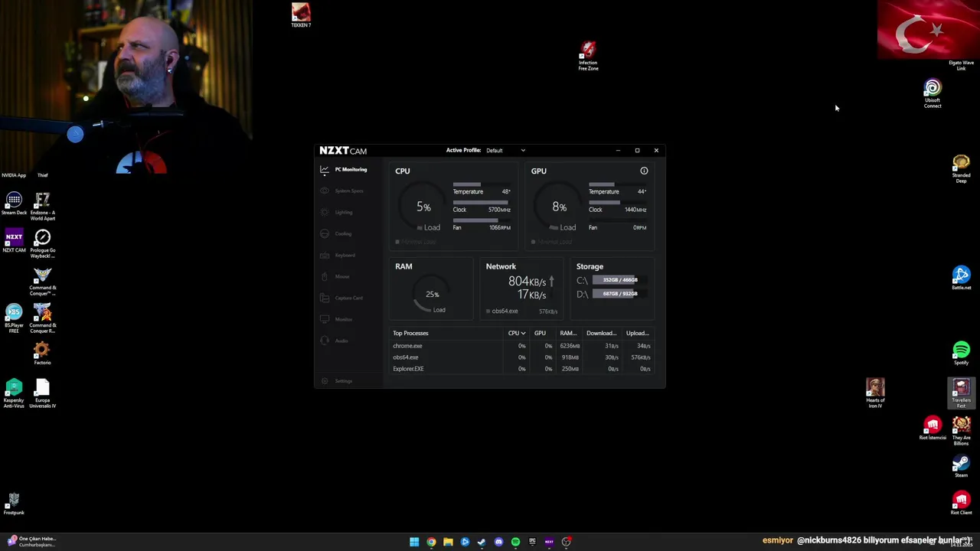The image size is (980, 551).
Task: Open Infection Free Zone desktop icon
Action: tap(588, 57)
